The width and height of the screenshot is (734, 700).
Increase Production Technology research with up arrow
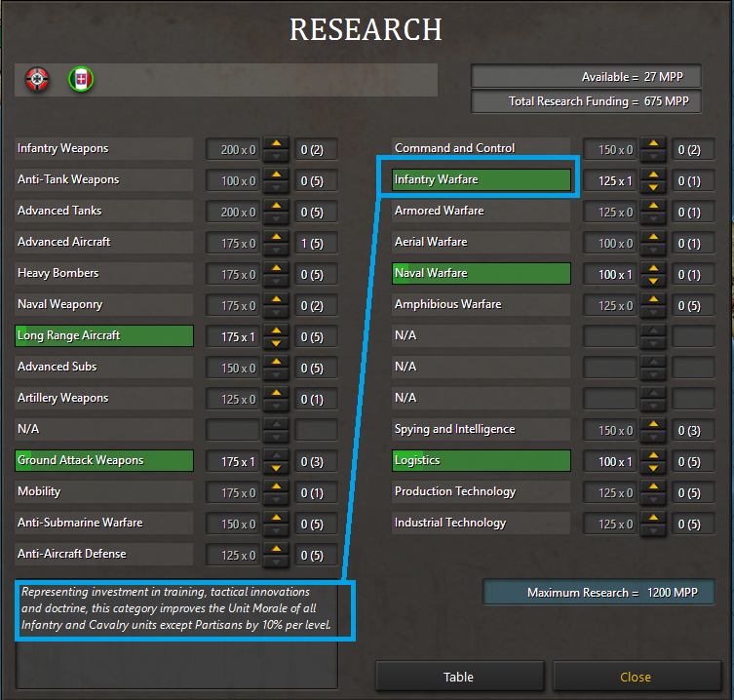(653, 486)
